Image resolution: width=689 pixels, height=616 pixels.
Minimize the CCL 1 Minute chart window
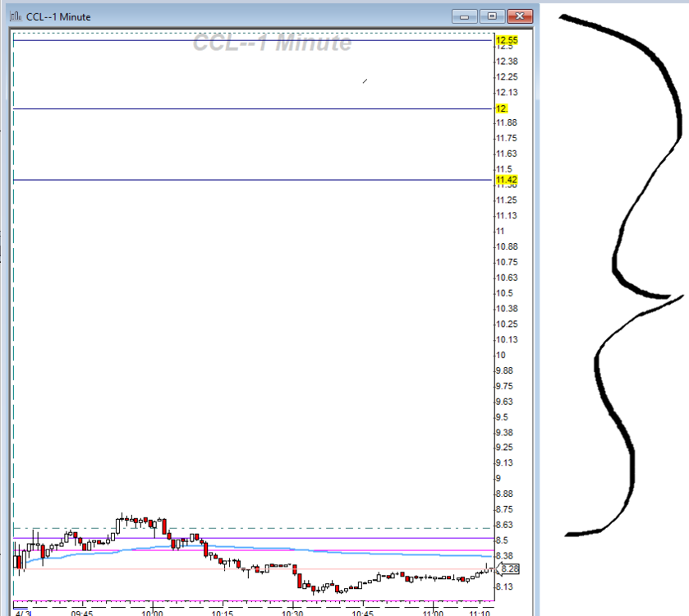[466, 16]
